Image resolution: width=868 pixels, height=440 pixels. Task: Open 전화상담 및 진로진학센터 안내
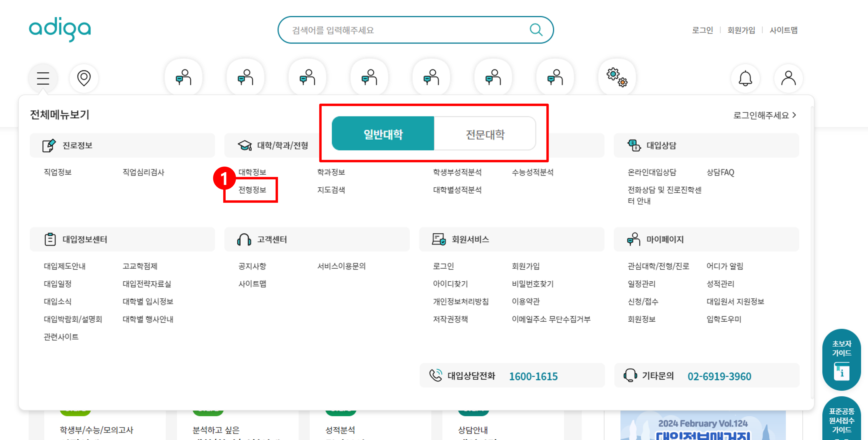pyautogui.click(x=664, y=195)
